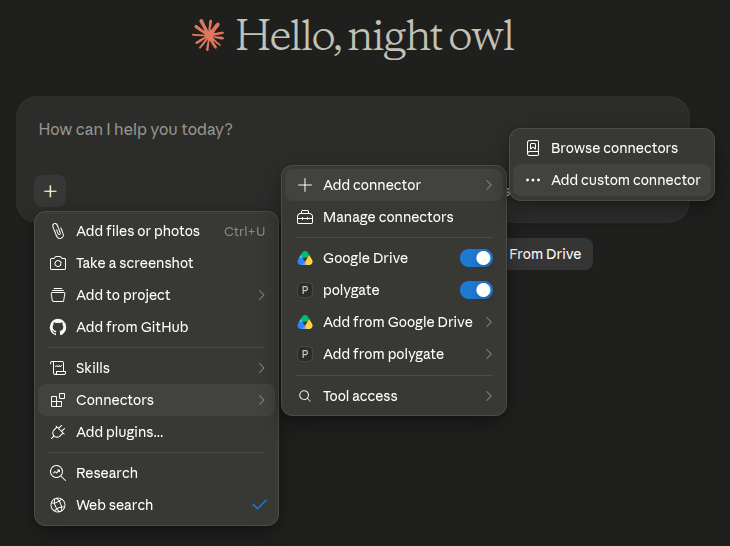Click the Research magnifier icon
Image resolution: width=730 pixels, height=546 pixels.
tap(58, 473)
